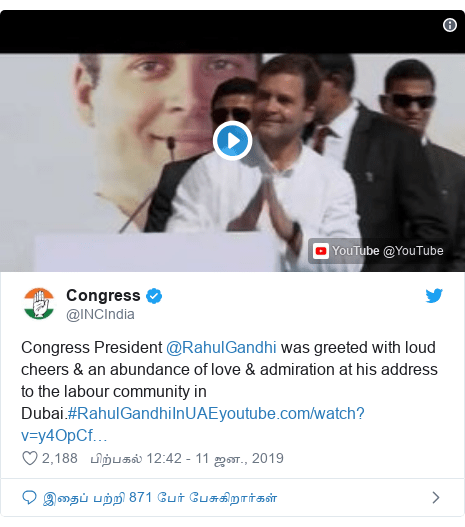The image size is (465, 527).
Task: Click the verified badge beside Congress
Action: 154,296
